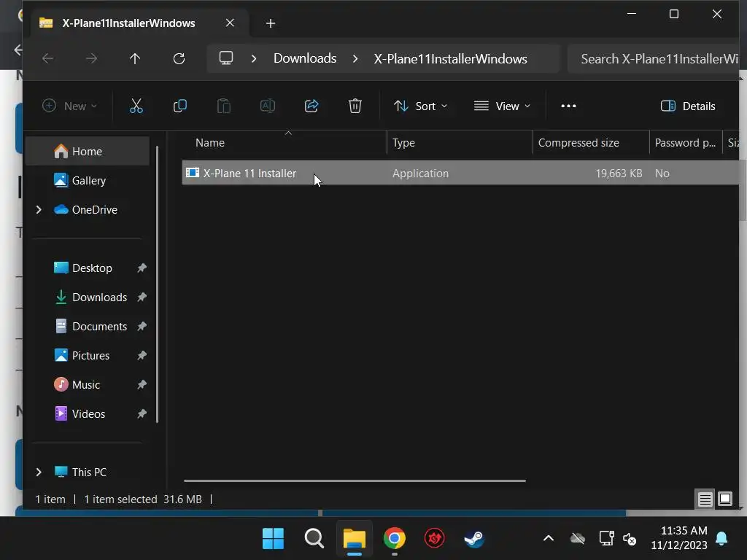Open Home in navigation pane
The image size is (747, 560).
88,151
